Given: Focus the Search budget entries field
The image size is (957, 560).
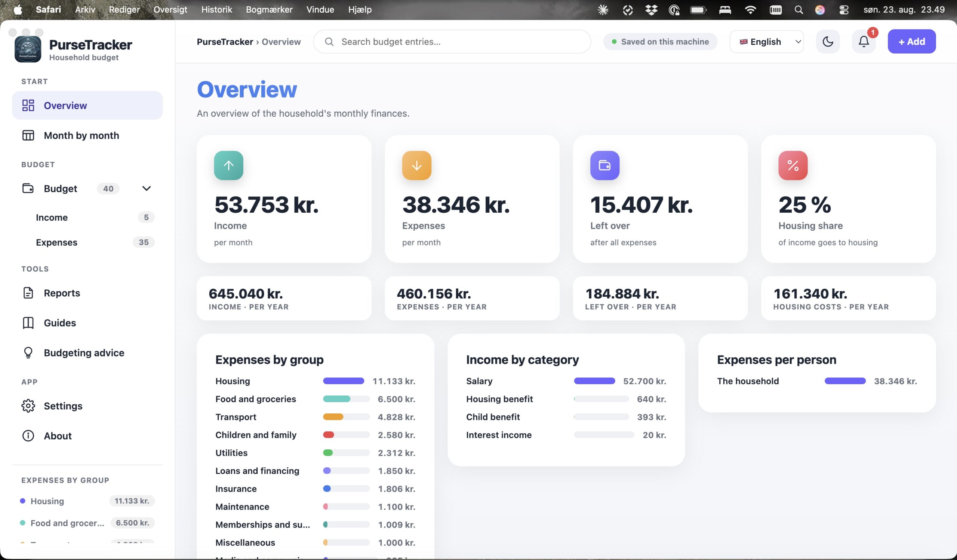Looking at the screenshot, I should [452, 41].
